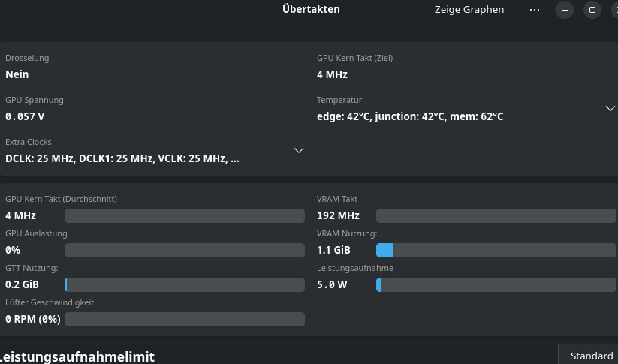
Task: Click the GPU Auslastung level bar
Action: [x=185, y=250]
